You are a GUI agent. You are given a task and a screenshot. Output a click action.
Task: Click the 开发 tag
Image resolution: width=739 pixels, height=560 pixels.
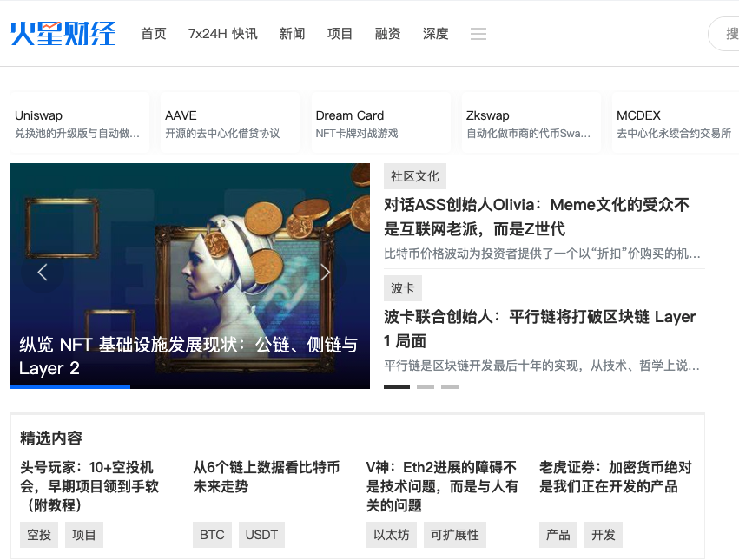click(x=604, y=535)
